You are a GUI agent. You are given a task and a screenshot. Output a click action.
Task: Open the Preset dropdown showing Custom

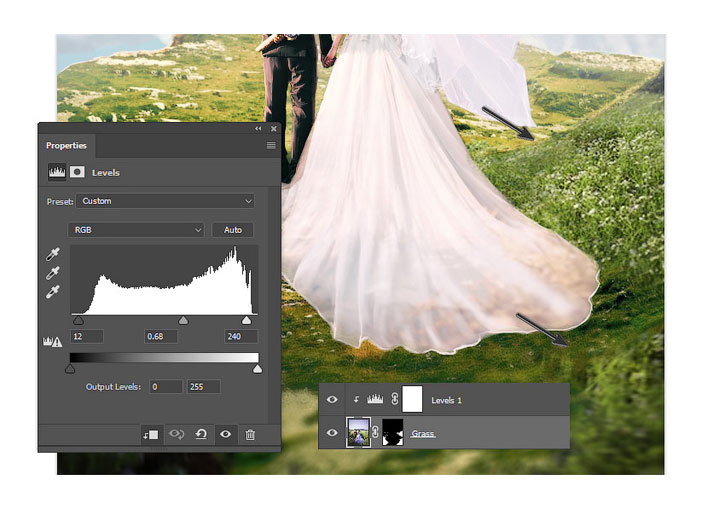(165, 201)
